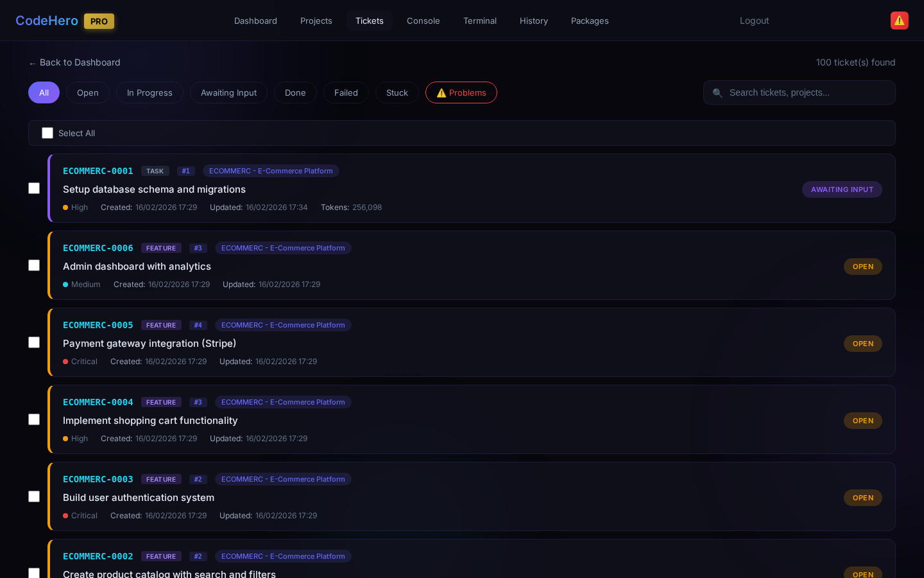Open the Terminal tab in navigation

coord(479,21)
